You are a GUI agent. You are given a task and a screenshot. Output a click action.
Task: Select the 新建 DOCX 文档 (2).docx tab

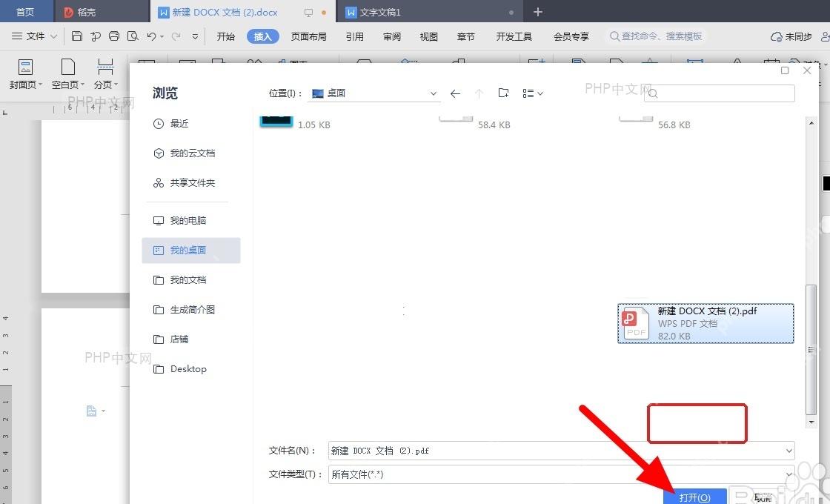(x=243, y=11)
